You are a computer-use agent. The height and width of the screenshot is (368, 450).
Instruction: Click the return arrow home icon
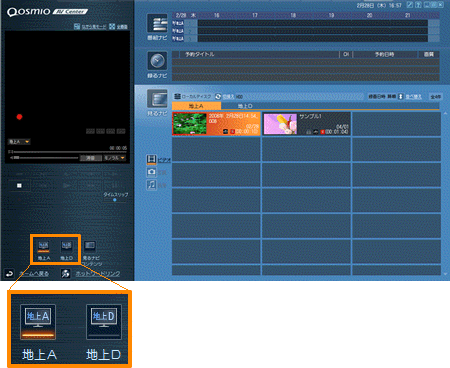[x=9, y=274]
